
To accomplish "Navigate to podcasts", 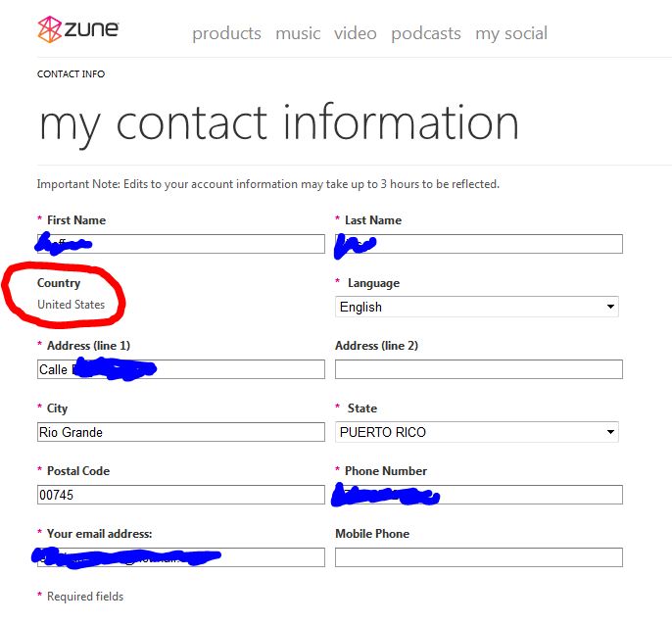I will [426, 33].
